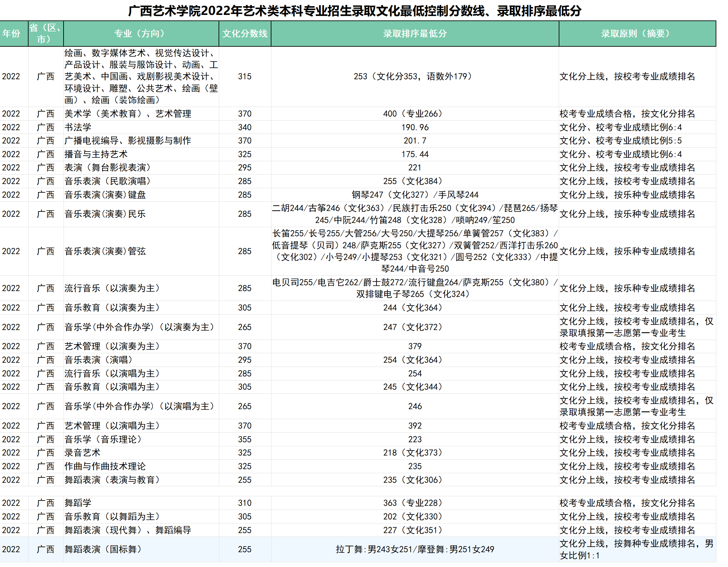Click the 年份 column header
The height and width of the screenshot is (567, 728).
pos(14,33)
